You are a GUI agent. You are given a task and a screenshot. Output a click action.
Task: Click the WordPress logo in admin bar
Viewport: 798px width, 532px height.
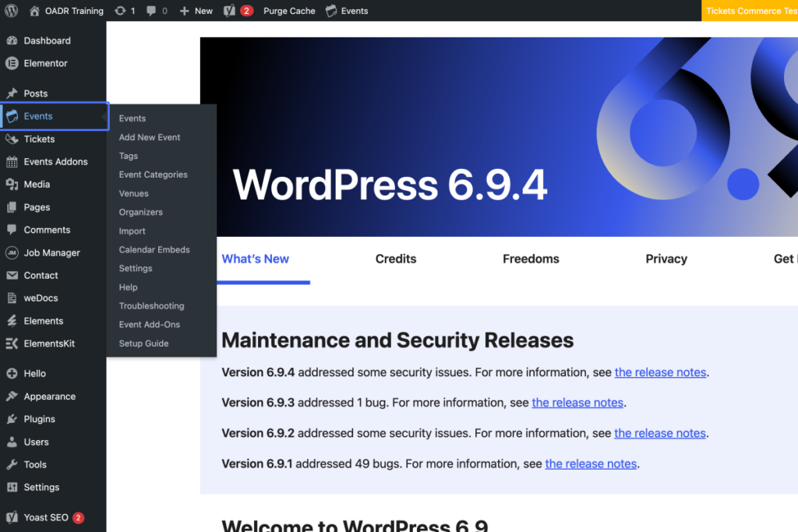point(11,11)
